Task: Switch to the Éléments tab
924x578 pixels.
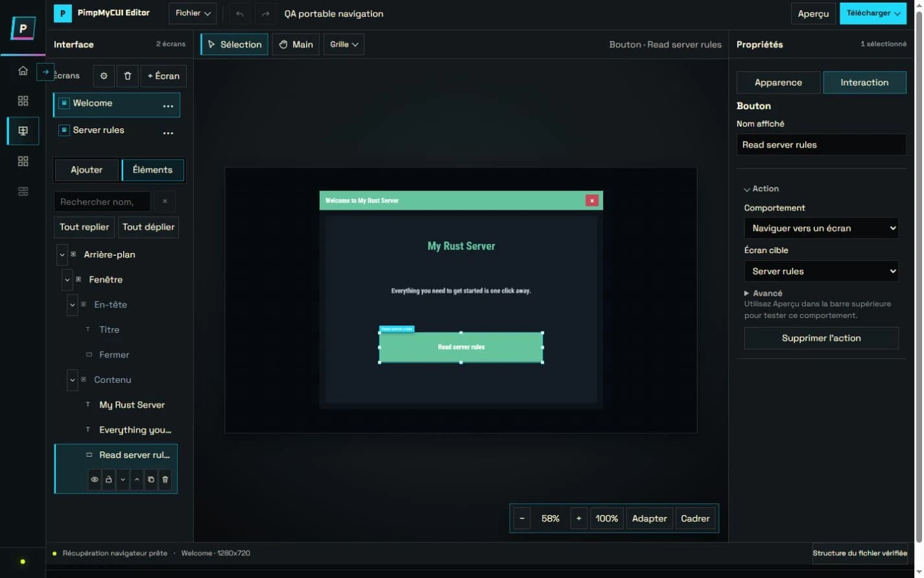Action: point(152,170)
